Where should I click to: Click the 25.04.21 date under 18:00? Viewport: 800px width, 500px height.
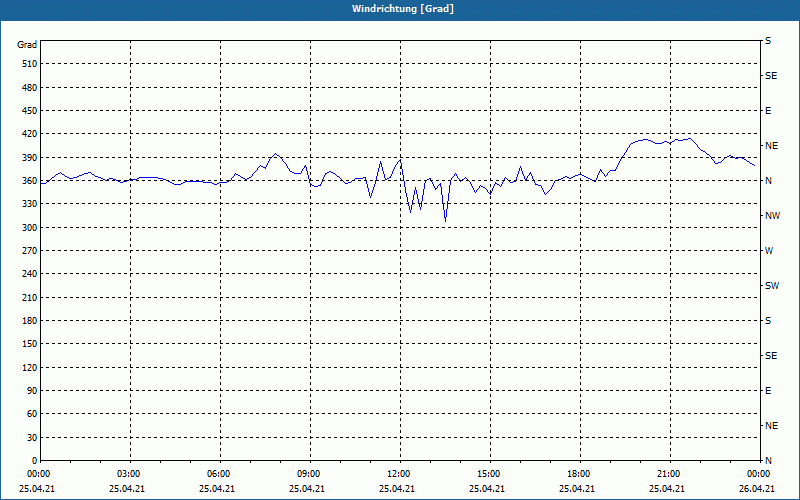pos(577,489)
